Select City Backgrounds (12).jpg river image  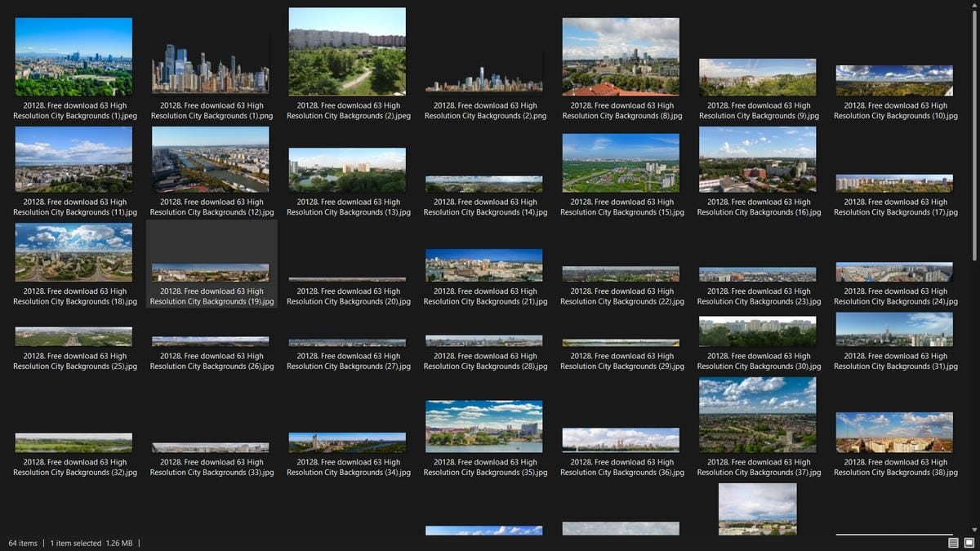click(x=210, y=159)
